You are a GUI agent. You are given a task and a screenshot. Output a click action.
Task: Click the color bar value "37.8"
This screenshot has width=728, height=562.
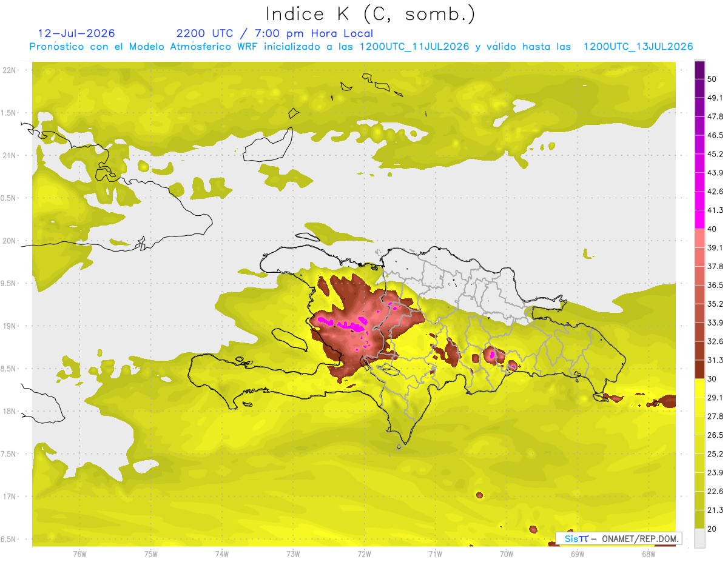tap(715, 267)
